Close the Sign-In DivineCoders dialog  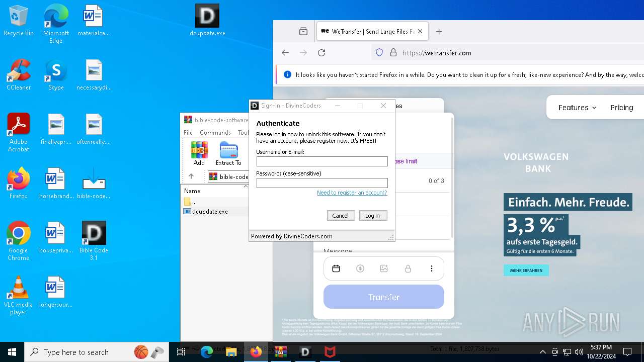(383, 106)
